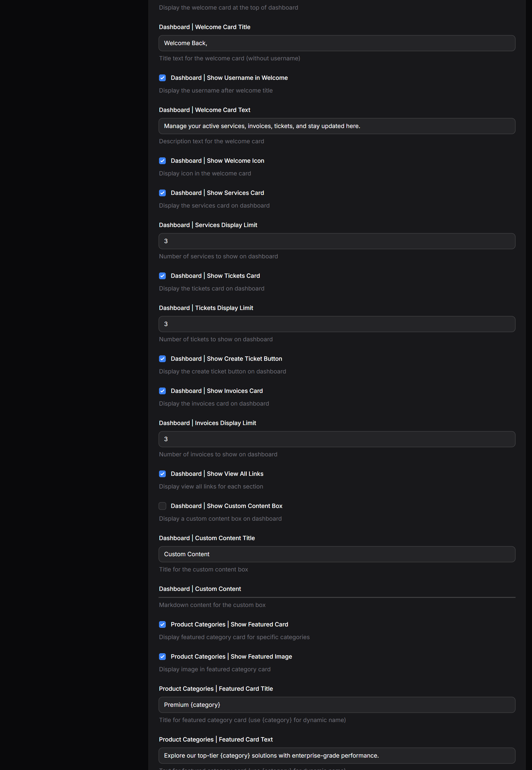Disable Show View All Links checkbox

click(162, 474)
